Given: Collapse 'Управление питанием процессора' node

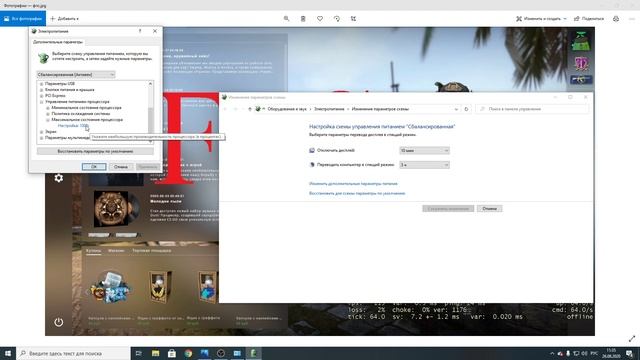Looking at the screenshot, I should [x=42, y=102].
